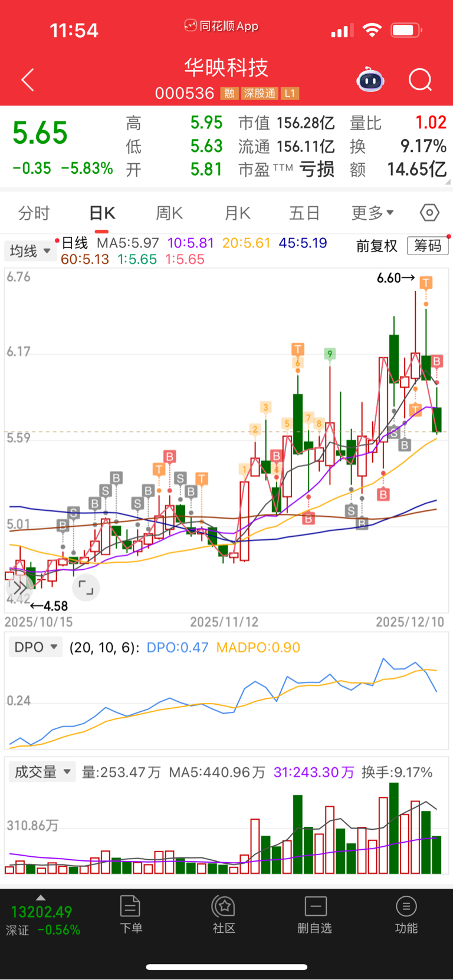Tap the current price 5.65
This screenshot has height=980, width=453.
click(x=40, y=133)
